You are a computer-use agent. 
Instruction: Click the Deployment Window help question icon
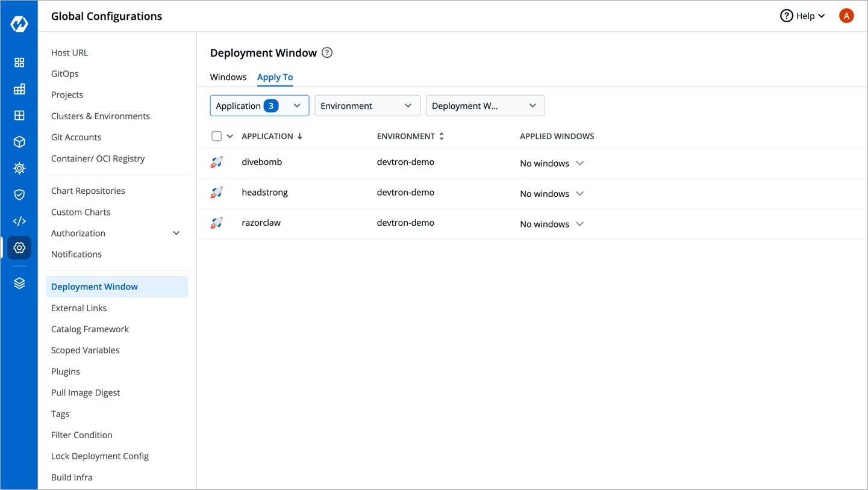pyautogui.click(x=327, y=53)
